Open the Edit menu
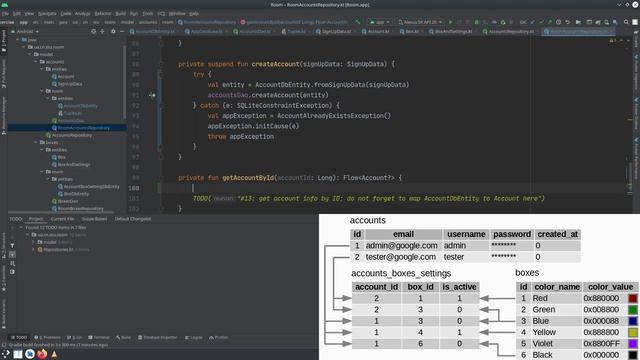 pyautogui.click(x=16, y=13)
